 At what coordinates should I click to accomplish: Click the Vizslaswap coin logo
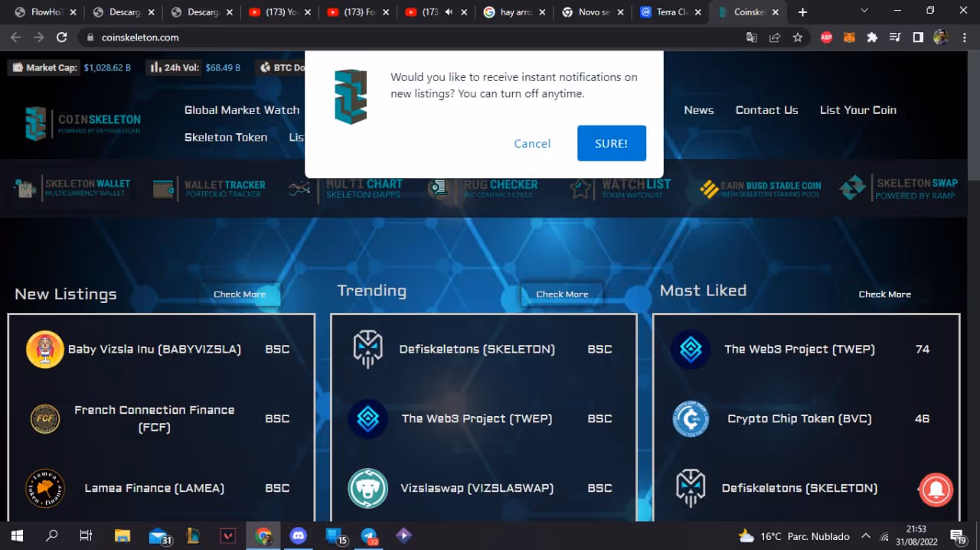[x=367, y=488]
